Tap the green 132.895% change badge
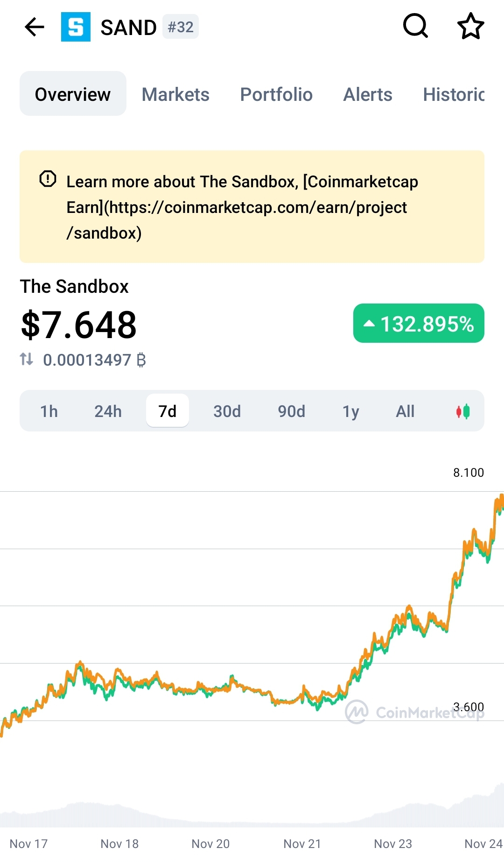504x862 pixels. tap(419, 324)
